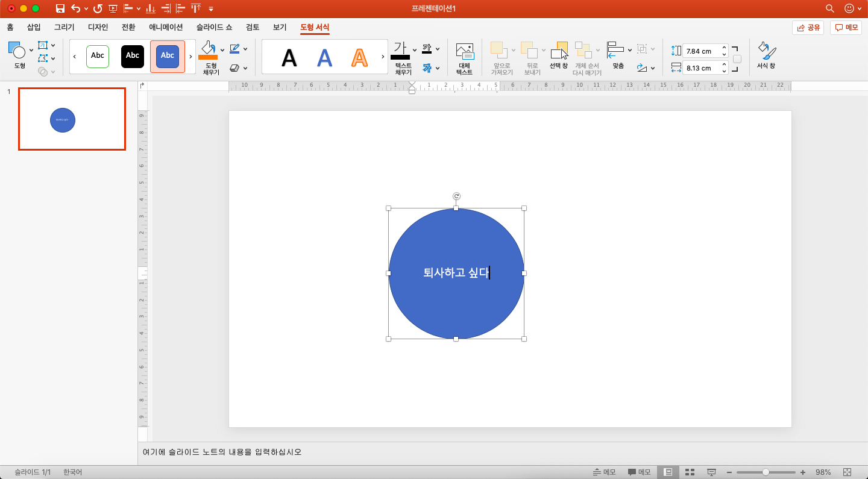Start slideshow from quick access toolbar
The height and width of the screenshot is (479, 868).
tap(113, 8)
